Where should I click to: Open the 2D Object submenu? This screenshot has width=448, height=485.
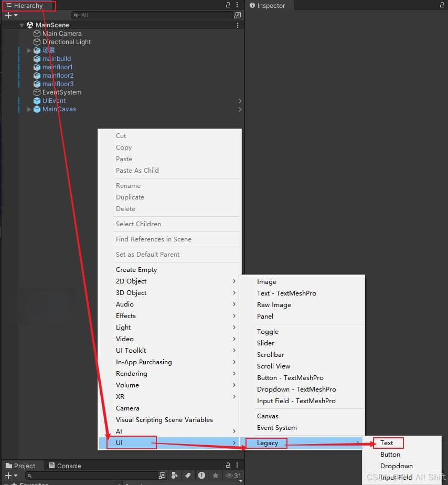pos(169,281)
